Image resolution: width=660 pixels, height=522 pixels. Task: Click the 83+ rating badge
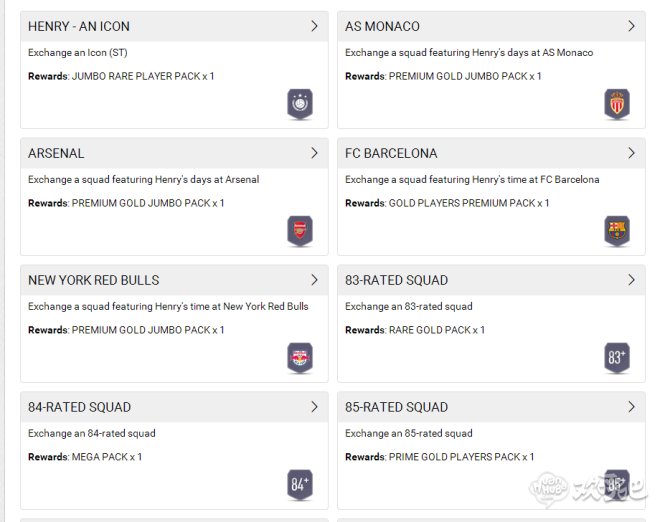pos(617,357)
